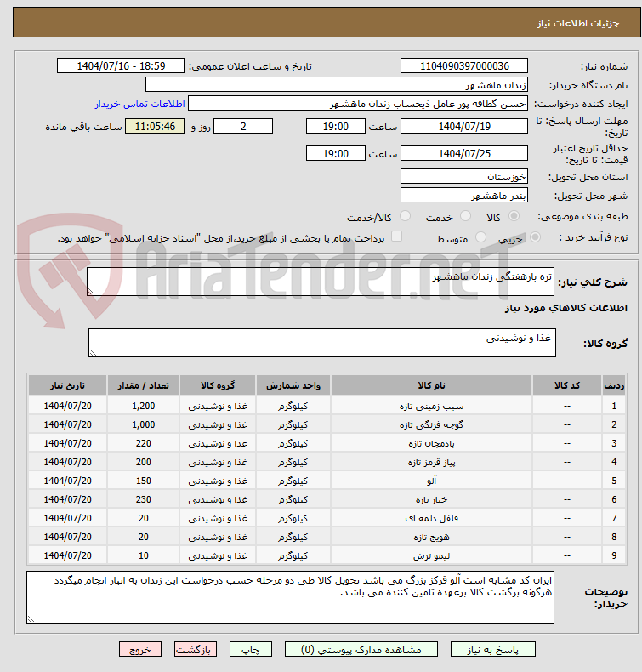Select item 'فلفل دلمه ای' in table
The height and width of the screenshot is (672, 642).
pyautogui.click(x=431, y=518)
